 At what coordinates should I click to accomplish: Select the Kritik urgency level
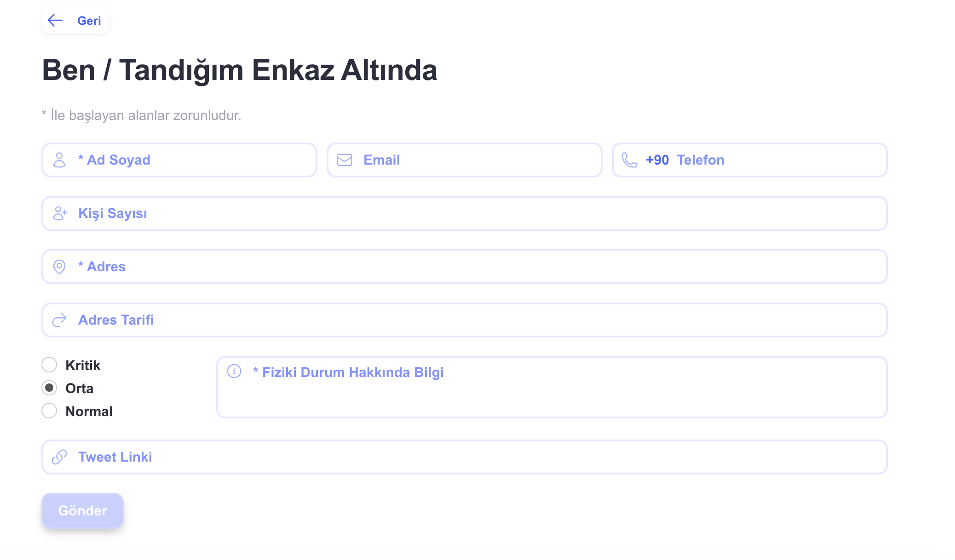(49, 365)
